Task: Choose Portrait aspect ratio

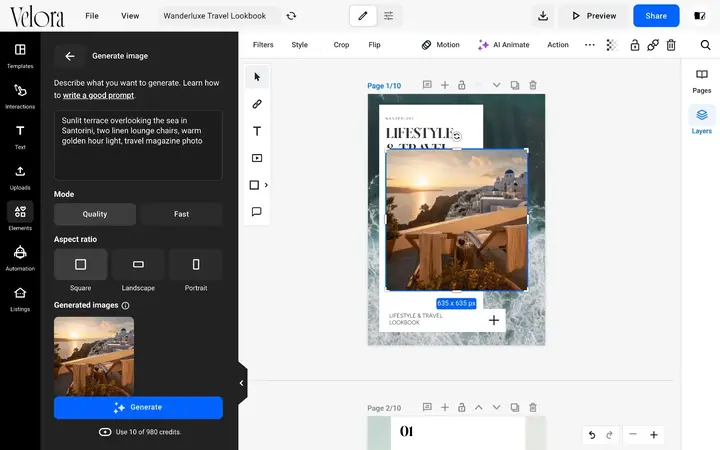Action: tap(196, 264)
